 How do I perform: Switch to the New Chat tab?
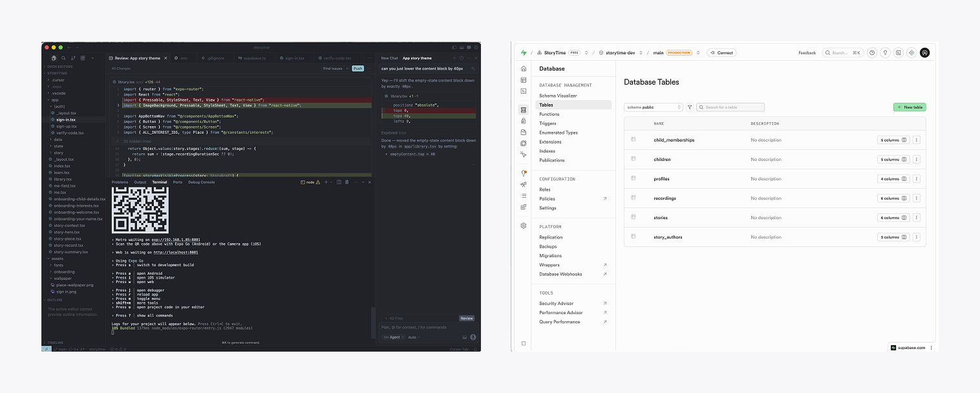(390, 58)
